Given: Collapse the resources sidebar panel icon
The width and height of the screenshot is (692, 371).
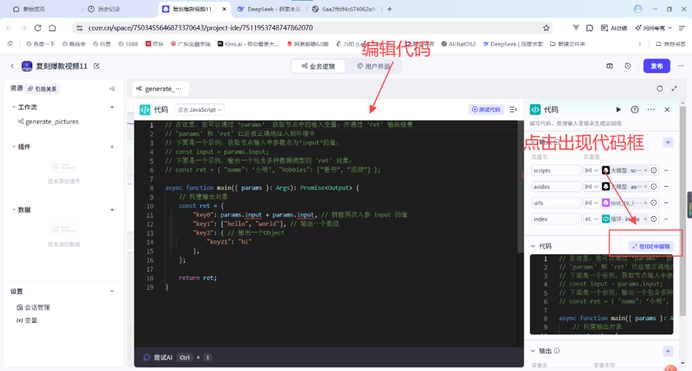Looking at the screenshot, I should 112,89.
